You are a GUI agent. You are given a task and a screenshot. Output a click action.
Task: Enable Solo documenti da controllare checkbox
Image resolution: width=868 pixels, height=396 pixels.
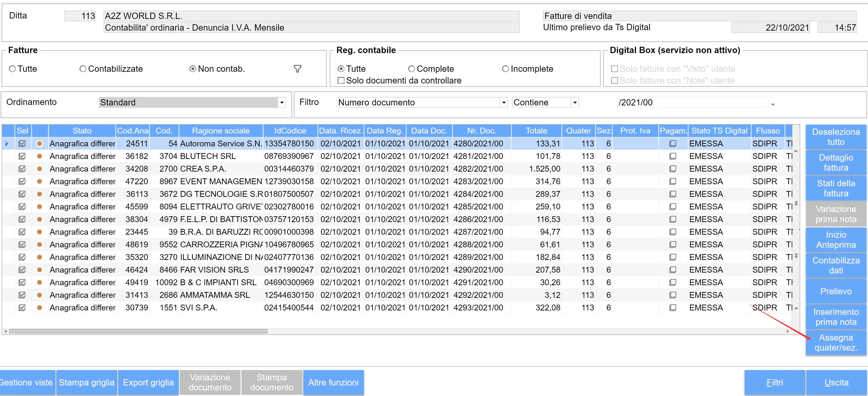pyautogui.click(x=341, y=81)
